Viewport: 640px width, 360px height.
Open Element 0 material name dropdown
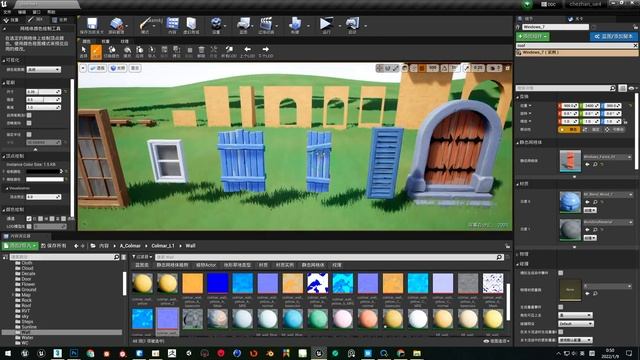(x=607, y=194)
